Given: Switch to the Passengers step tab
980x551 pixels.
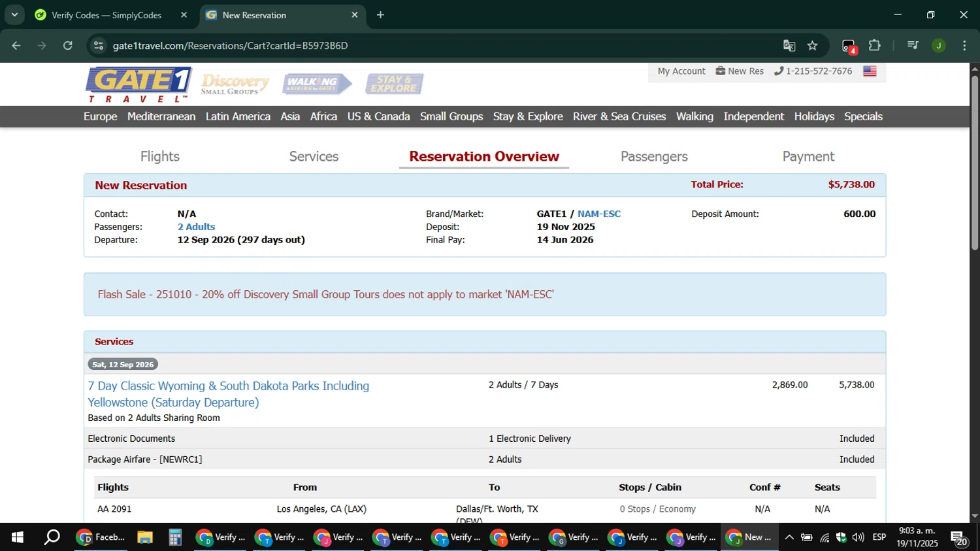Looking at the screenshot, I should (653, 156).
